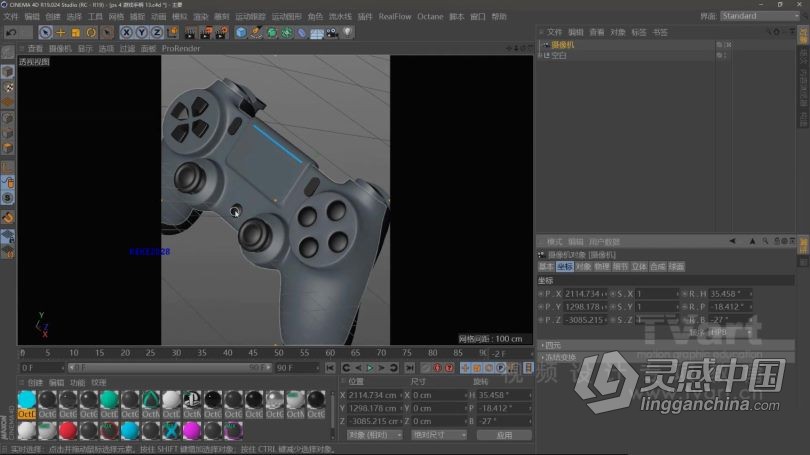Activate the Rotate tool
This screenshot has height=455, width=810.
(x=91, y=33)
